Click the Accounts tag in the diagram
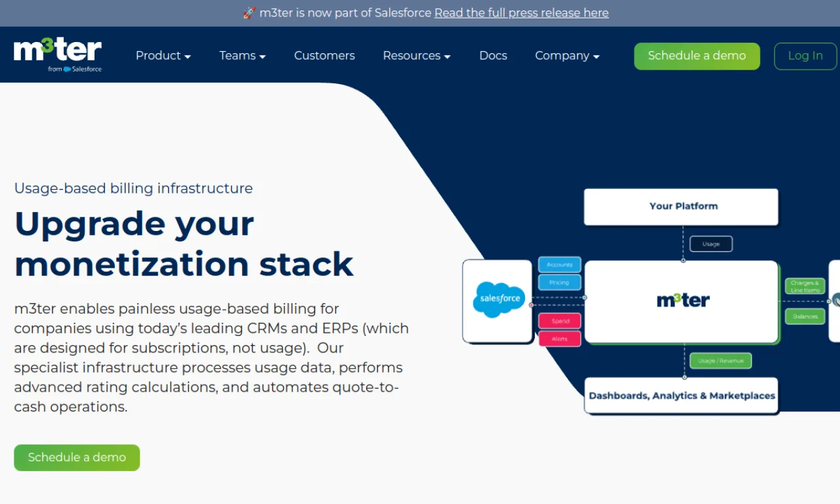This screenshot has height=504, width=840. point(560,264)
